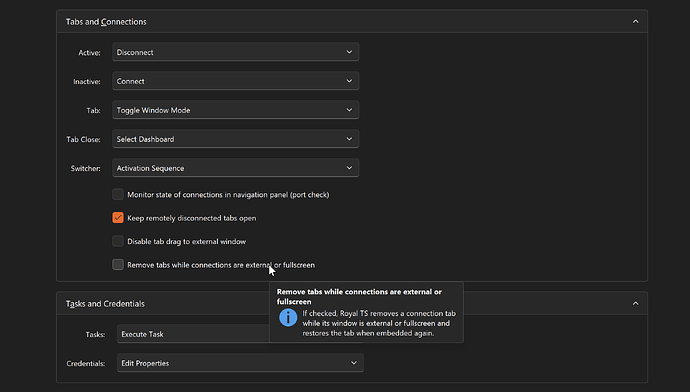Click the Tasks: field label

[95, 334]
